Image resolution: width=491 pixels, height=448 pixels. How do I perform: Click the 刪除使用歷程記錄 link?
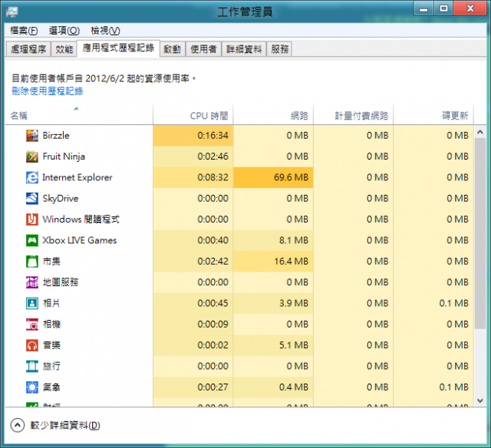[x=48, y=91]
